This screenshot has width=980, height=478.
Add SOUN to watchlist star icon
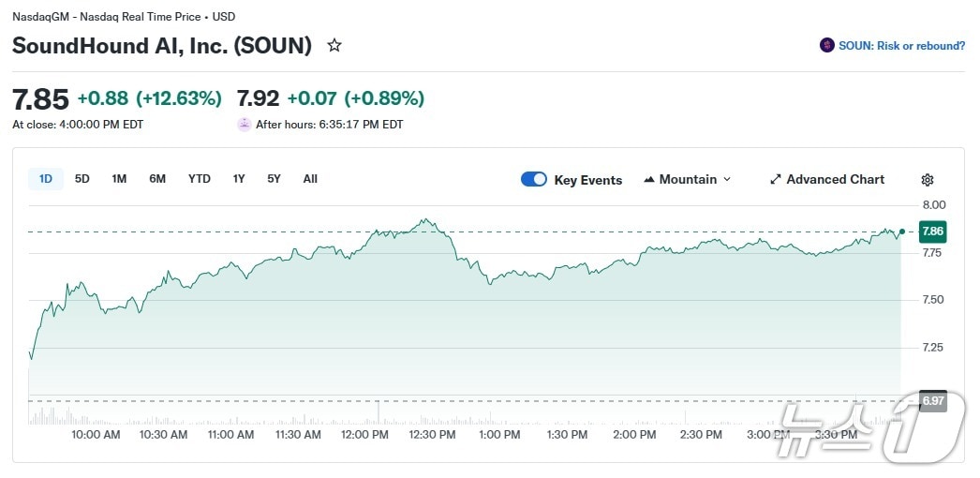[334, 46]
